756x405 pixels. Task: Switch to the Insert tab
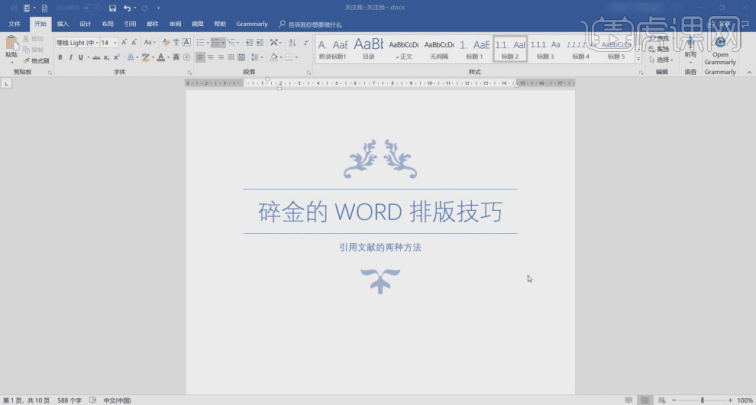coord(63,24)
